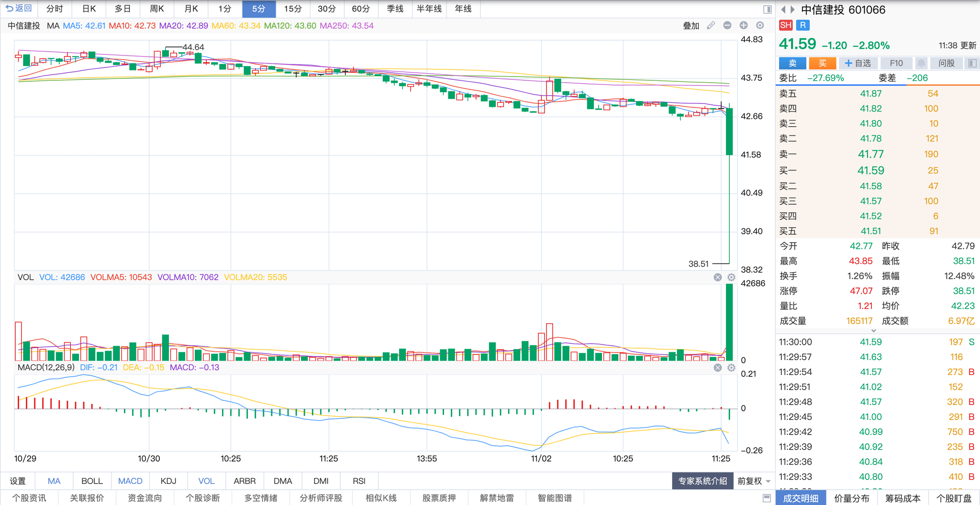The image size is (980, 505).
Task: Toggle DMI indicator
Action: coord(321,481)
